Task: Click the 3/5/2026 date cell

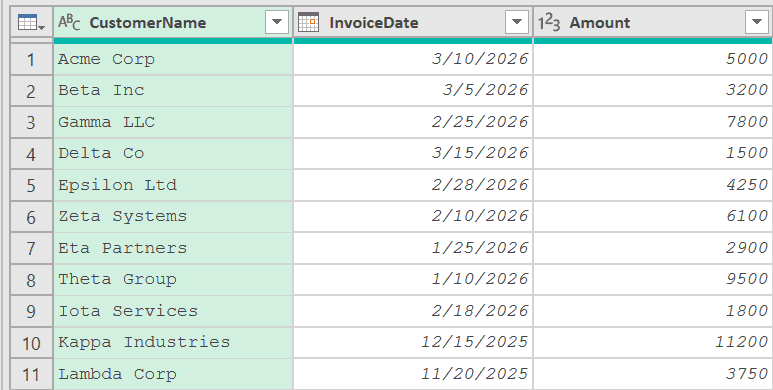Action: point(413,91)
